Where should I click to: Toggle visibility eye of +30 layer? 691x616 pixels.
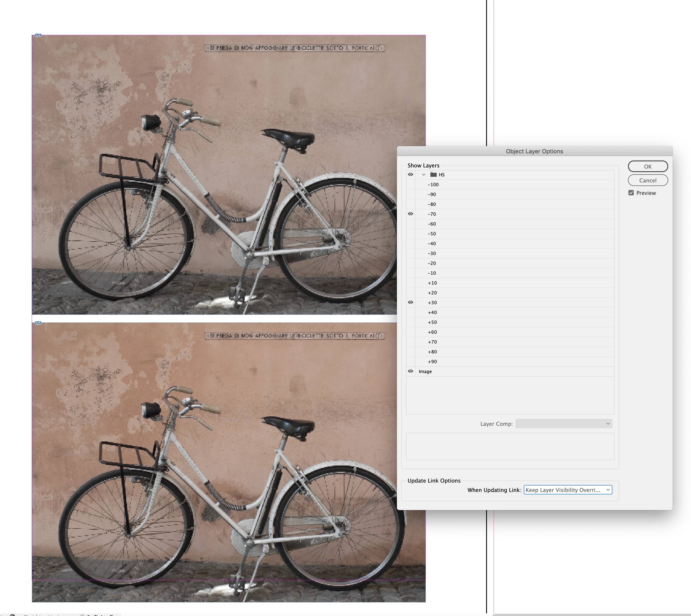click(411, 303)
